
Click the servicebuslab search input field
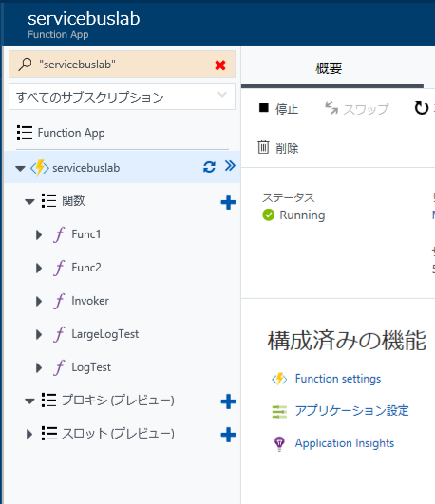click(122, 65)
